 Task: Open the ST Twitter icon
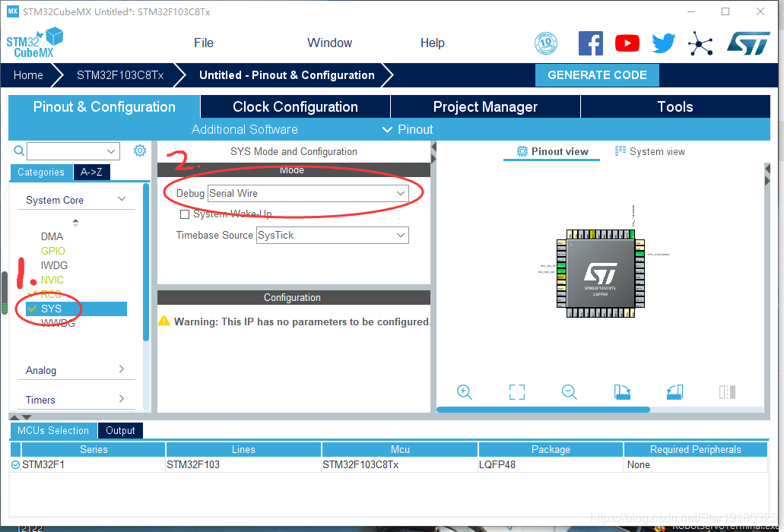pyautogui.click(x=664, y=43)
